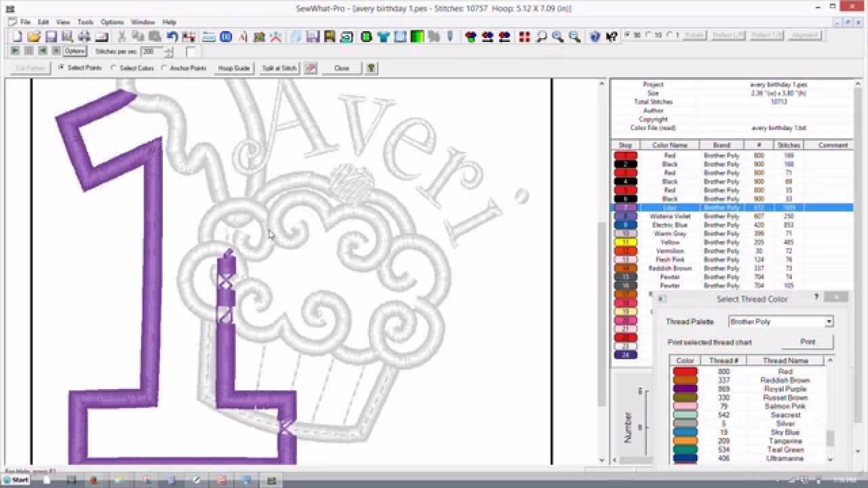Click the Split at Stitch button
Screen dimensions: 868x488
pyautogui.click(x=279, y=68)
